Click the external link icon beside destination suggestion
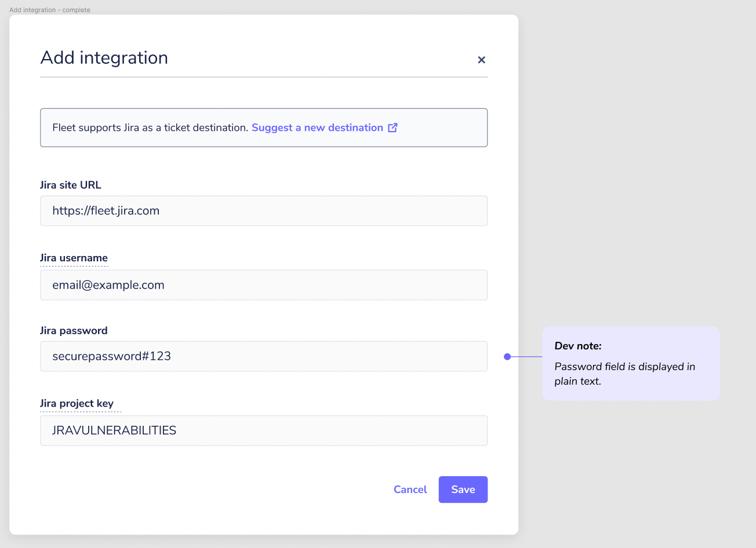This screenshot has width=756, height=548. coord(393,127)
